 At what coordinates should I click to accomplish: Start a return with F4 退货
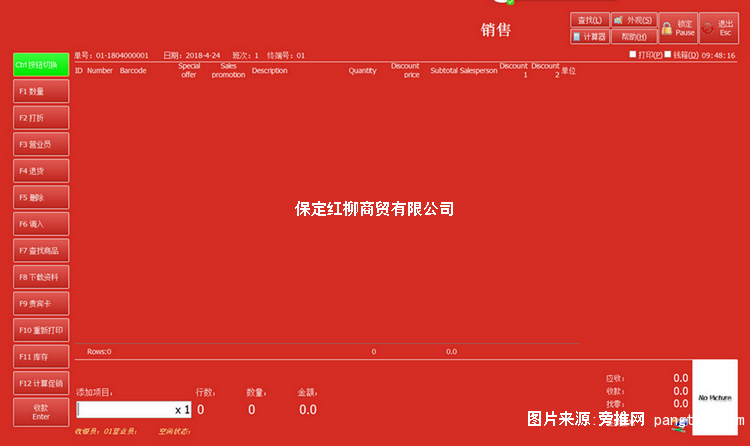pos(41,171)
